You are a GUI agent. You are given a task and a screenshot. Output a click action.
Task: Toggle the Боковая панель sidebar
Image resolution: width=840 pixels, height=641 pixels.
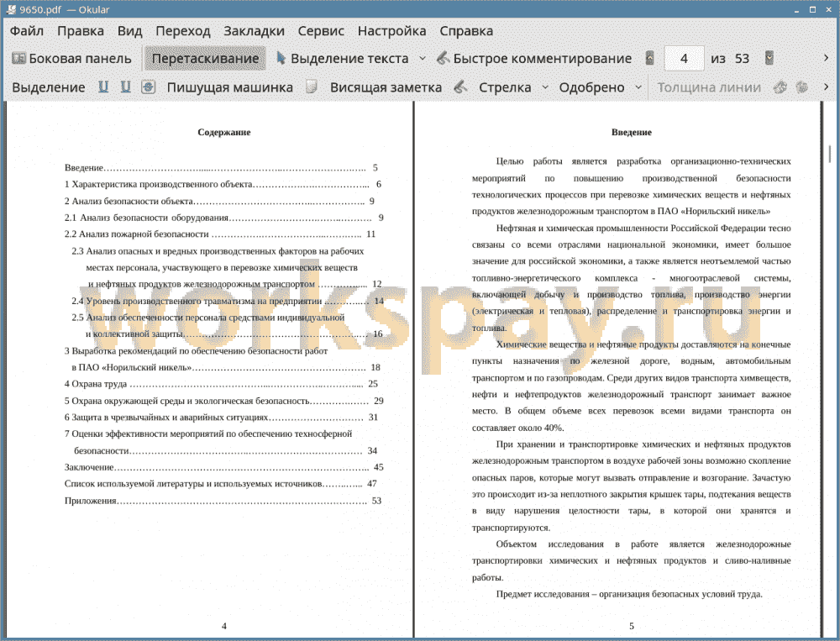71,59
